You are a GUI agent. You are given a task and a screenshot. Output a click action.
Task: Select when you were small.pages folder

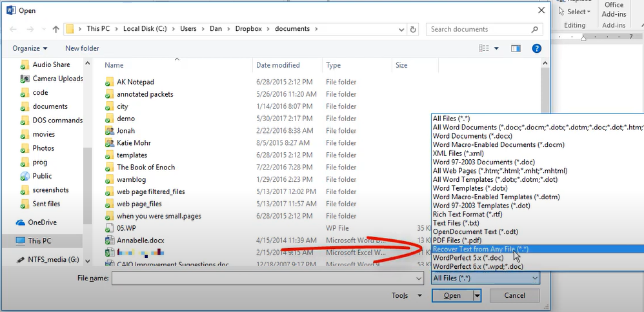point(159,216)
